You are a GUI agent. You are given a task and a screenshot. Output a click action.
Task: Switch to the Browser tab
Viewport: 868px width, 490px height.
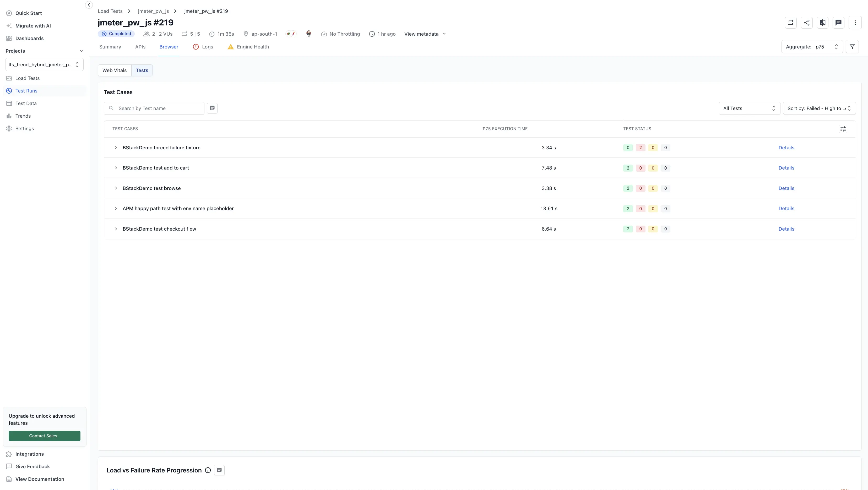[169, 47]
